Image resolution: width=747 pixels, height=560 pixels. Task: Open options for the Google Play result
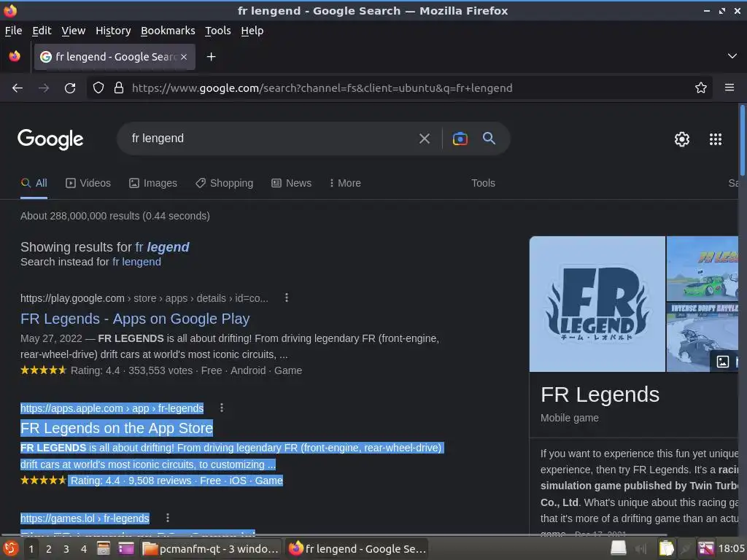286,297
